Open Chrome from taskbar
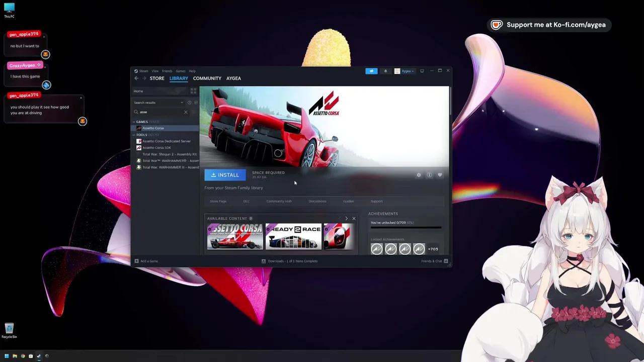Viewport: 644px width, 362px height. (x=23, y=356)
